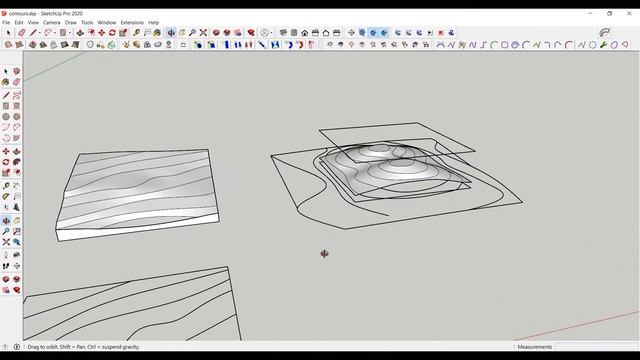Click the Measurements input box
640x360 pixels.
(598, 347)
